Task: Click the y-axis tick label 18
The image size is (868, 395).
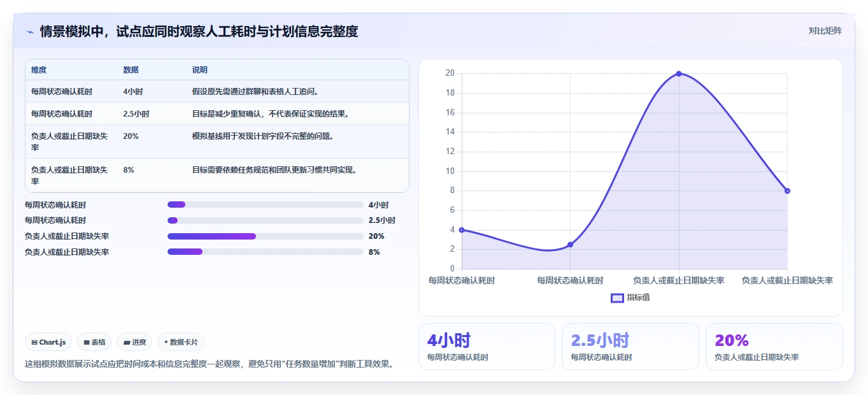Action: (x=450, y=93)
